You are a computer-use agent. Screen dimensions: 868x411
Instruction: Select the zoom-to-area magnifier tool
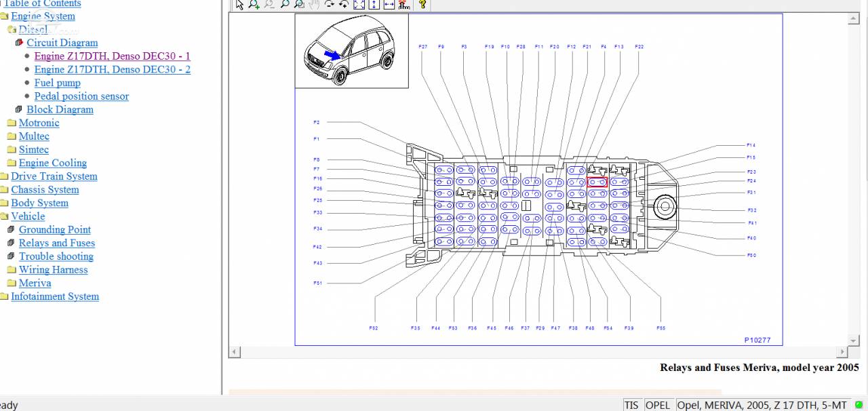(299, 5)
